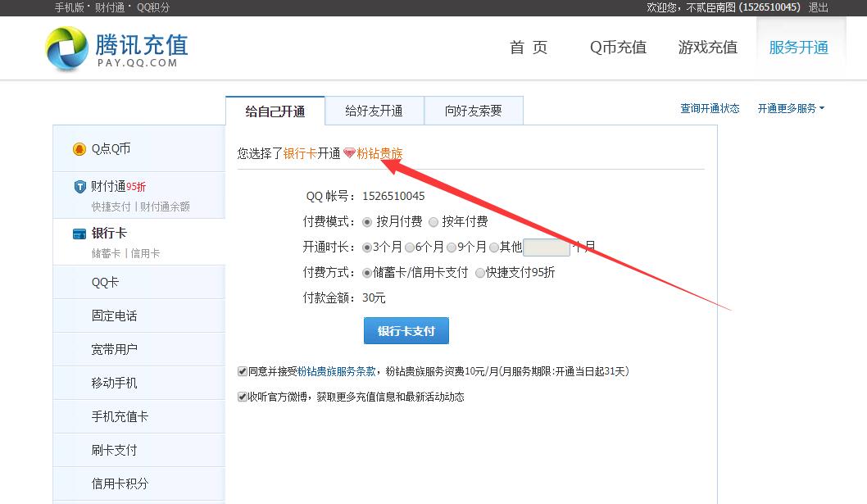The height and width of the screenshot is (504, 867).
Task: Click the 其他 months input field
Action: pos(546,247)
